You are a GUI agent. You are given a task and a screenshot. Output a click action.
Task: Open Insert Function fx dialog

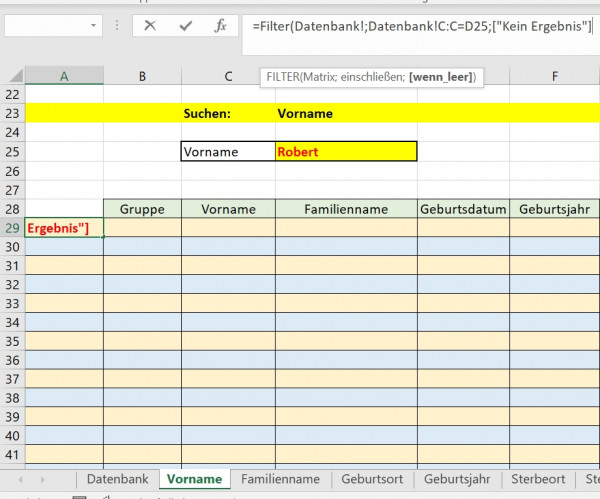coord(220,26)
